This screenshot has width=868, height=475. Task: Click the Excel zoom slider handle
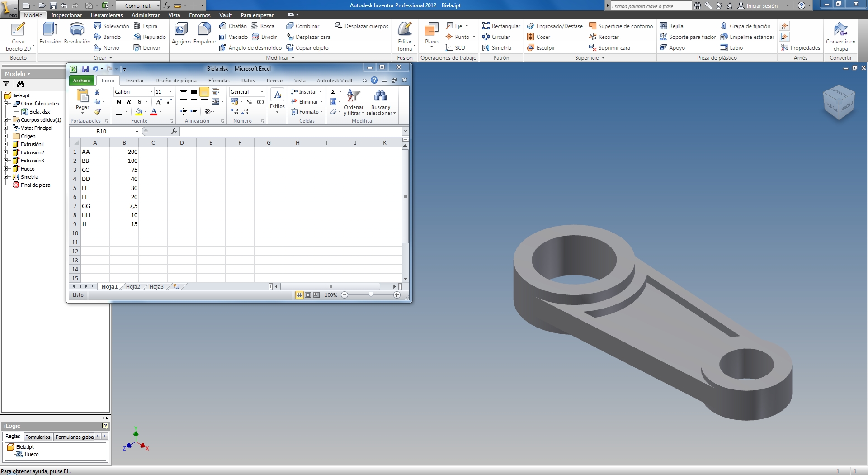(371, 294)
